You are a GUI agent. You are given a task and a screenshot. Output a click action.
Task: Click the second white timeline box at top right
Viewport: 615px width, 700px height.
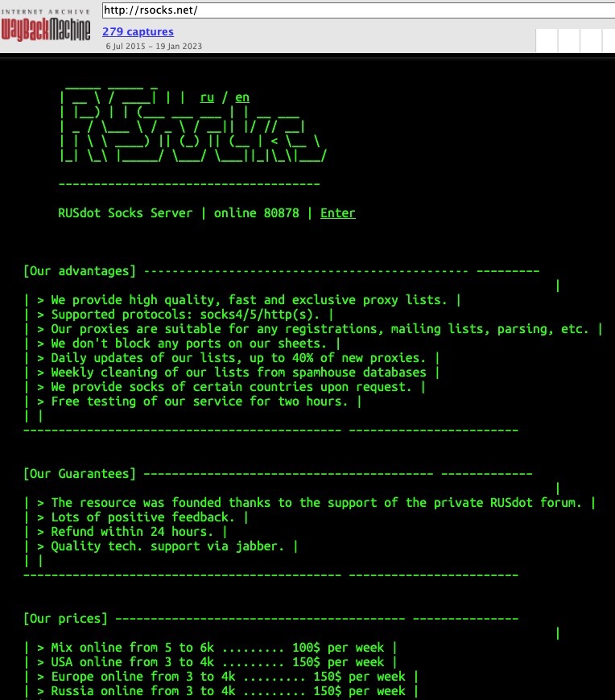point(568,40)
